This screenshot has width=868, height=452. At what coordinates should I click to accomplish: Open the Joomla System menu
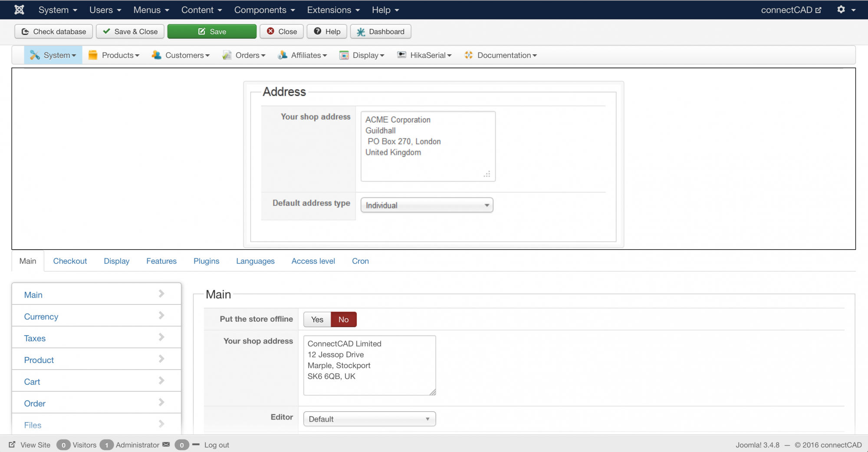pos(58,10)
